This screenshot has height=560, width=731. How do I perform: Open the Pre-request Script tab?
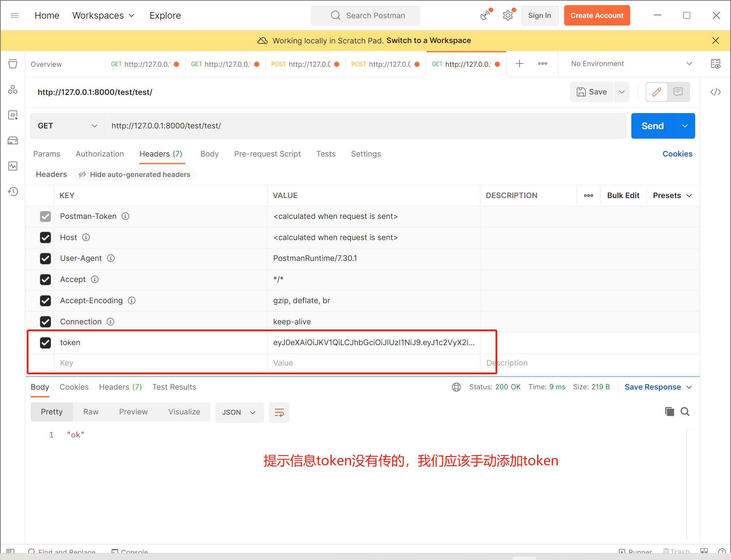coord(267,154)
